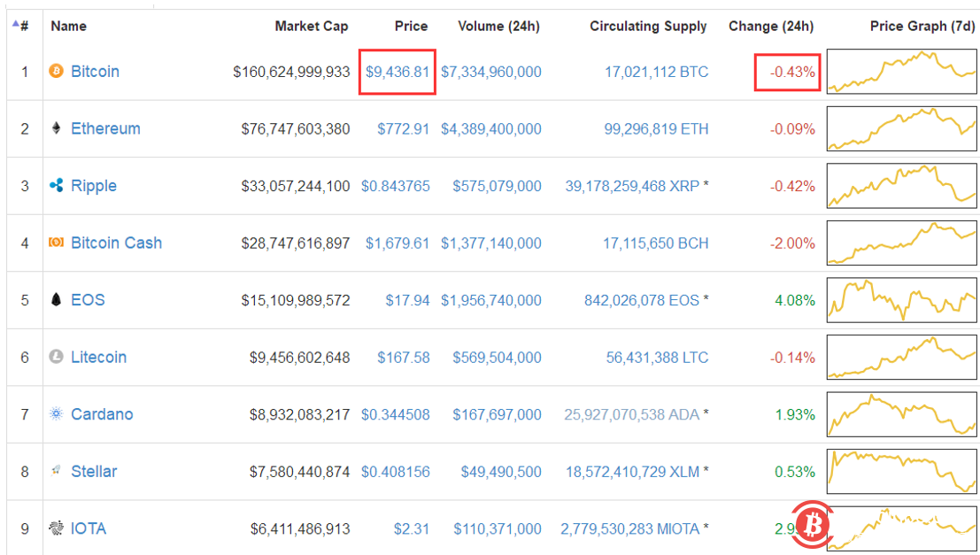
Task: Click the IOTA logo icon
Action: [x=57, y=528]
